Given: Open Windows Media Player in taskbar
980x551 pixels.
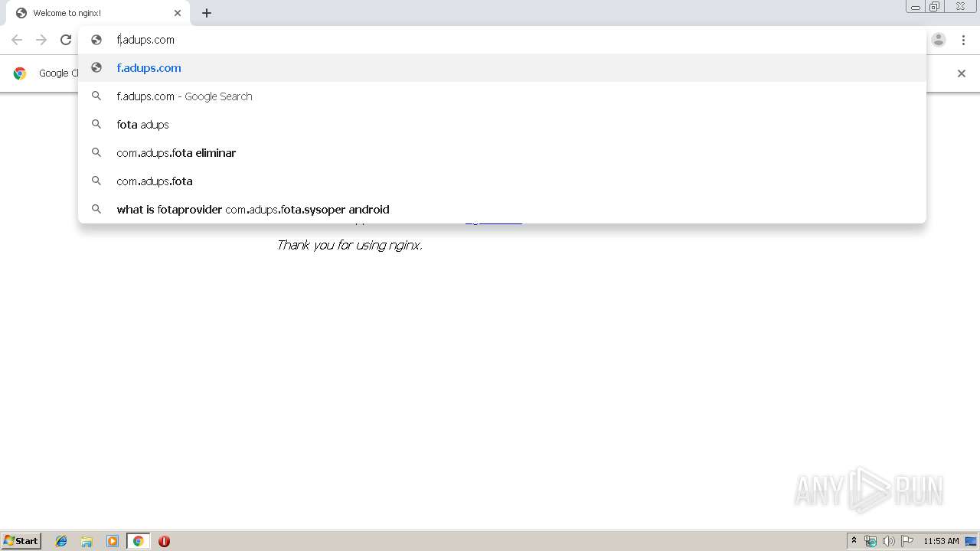Looking at the screenshot, I should point(113,541).
